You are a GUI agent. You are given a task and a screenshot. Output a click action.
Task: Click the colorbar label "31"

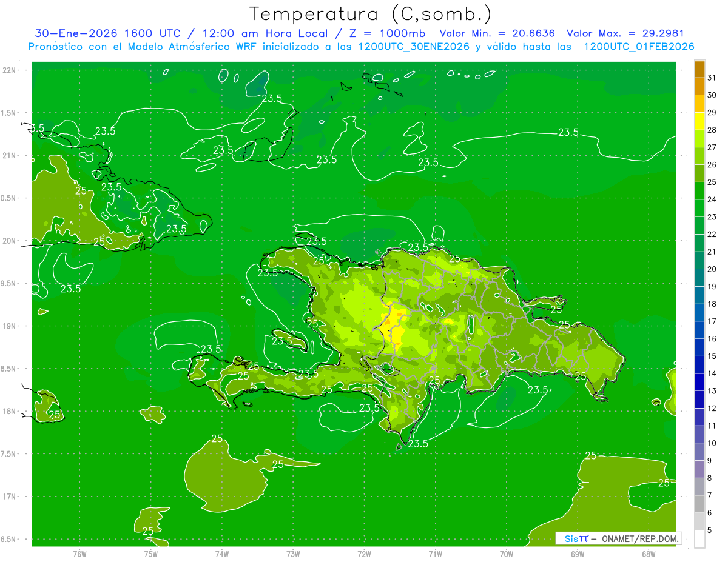[712, 77]
